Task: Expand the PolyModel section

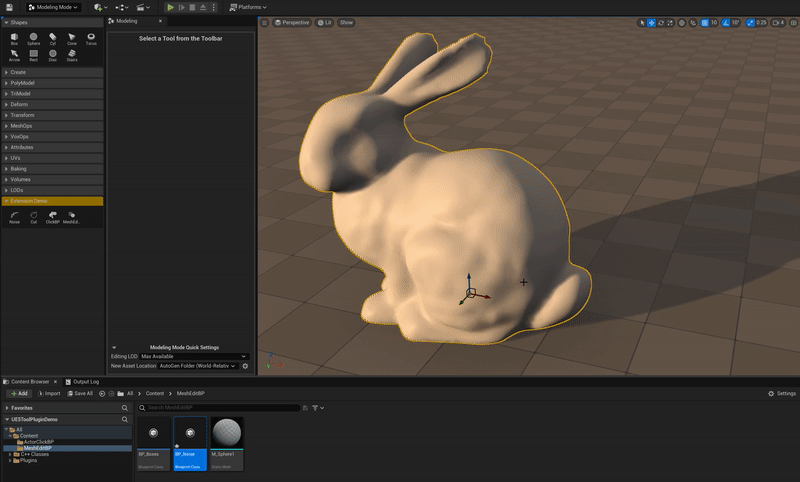Action: pos(53,83)
